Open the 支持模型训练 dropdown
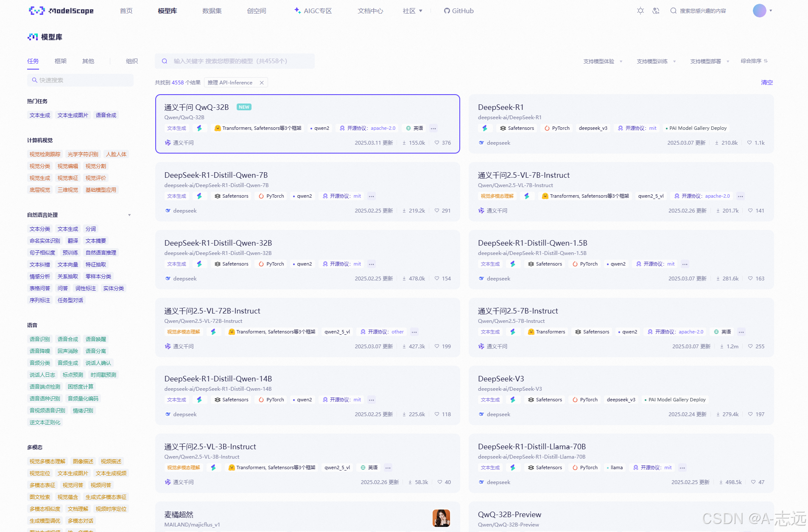The height and width of the screenshot is (532, 808). coord(656,61)
